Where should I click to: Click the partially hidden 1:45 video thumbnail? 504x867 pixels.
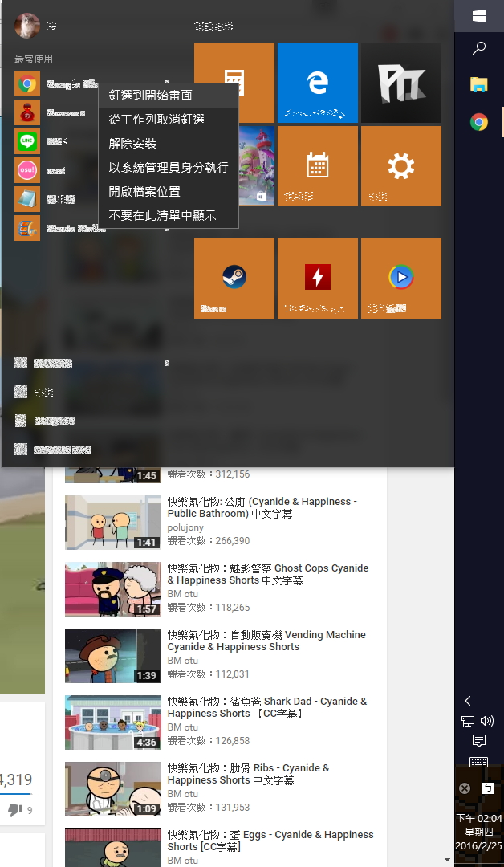point(113,475)
